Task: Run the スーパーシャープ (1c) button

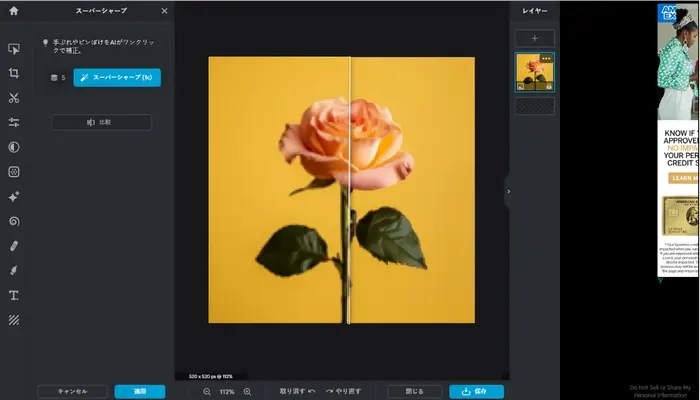Action: tap(117, 78)
